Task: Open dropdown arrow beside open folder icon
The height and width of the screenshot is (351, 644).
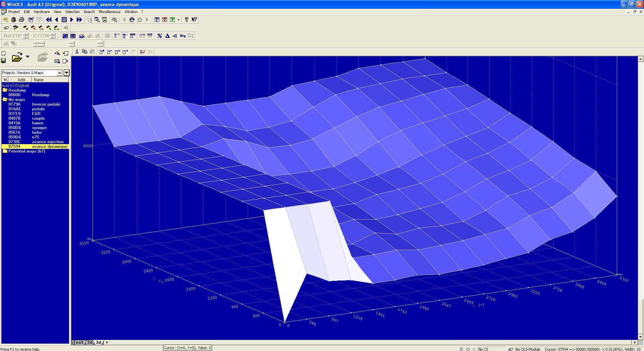Action: [28, 57]
